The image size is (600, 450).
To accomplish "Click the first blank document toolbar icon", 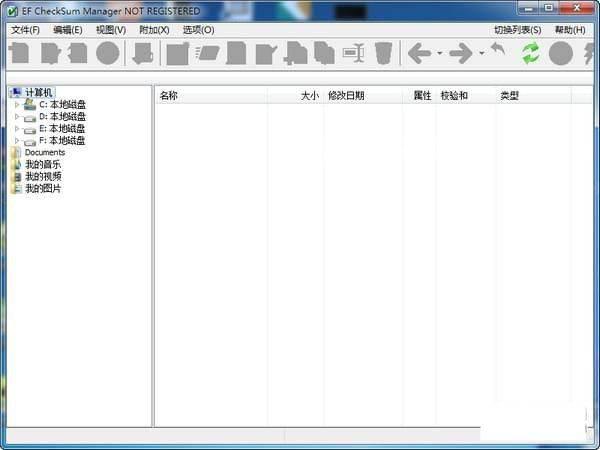I will 19,53.
